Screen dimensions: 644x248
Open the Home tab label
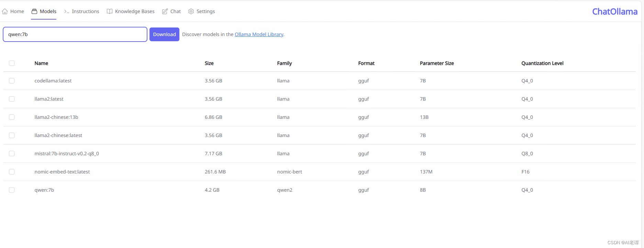click(17, 11)
